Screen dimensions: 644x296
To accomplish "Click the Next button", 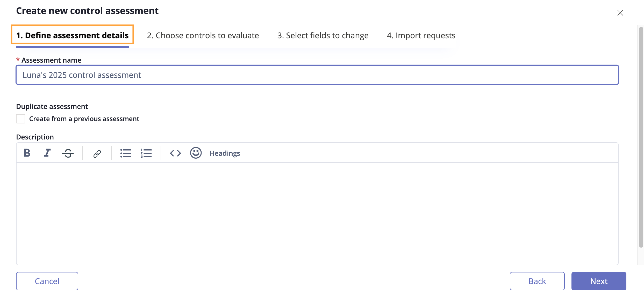I will pyautogui.click(x=599, y=281).
